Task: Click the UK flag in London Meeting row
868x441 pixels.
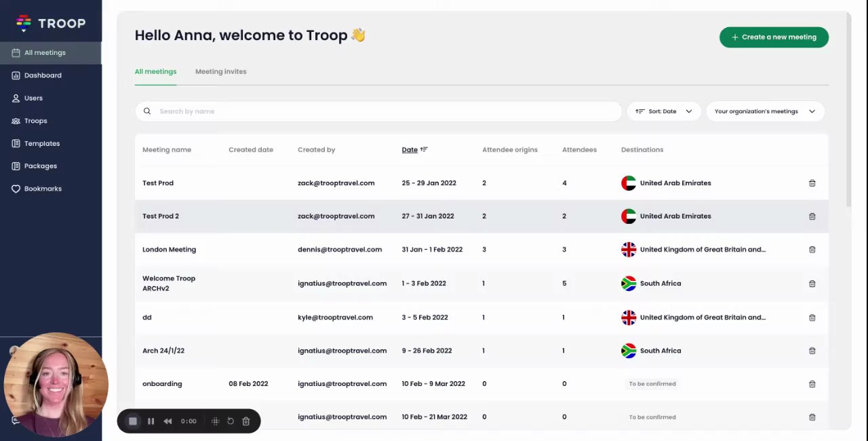Action: tap(629, 250)
